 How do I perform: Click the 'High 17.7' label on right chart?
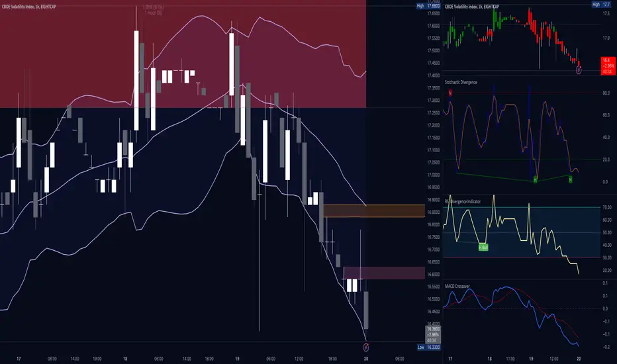pos(601,5)
